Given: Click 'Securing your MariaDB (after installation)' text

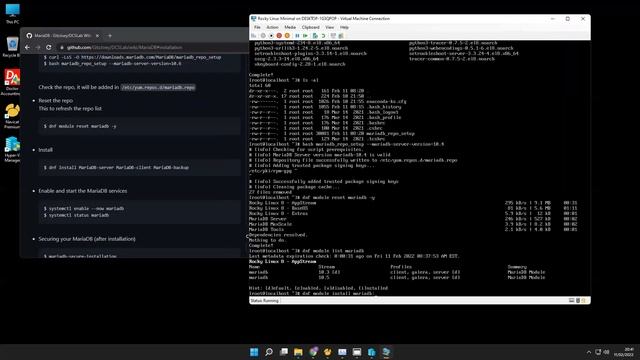Looking at the screenshot, I should coord(87,239).
